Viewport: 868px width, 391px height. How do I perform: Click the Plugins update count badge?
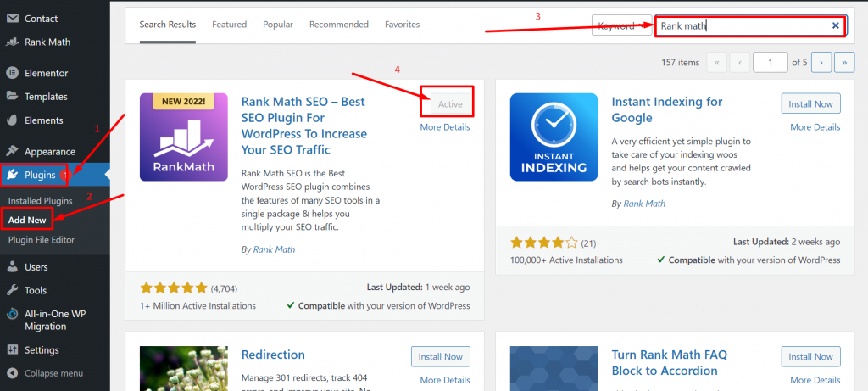coord(64,175)
